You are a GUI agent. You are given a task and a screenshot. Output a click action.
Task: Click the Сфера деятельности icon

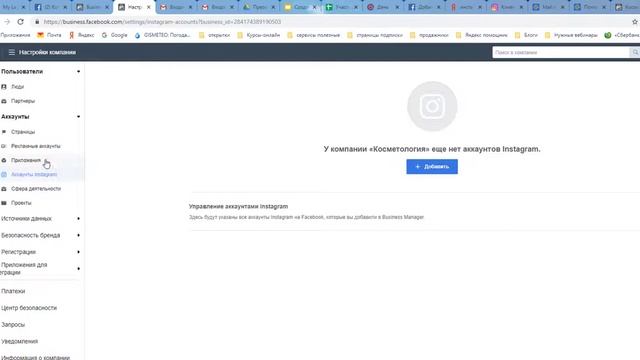pyautogui.click(x=4, y=189)
